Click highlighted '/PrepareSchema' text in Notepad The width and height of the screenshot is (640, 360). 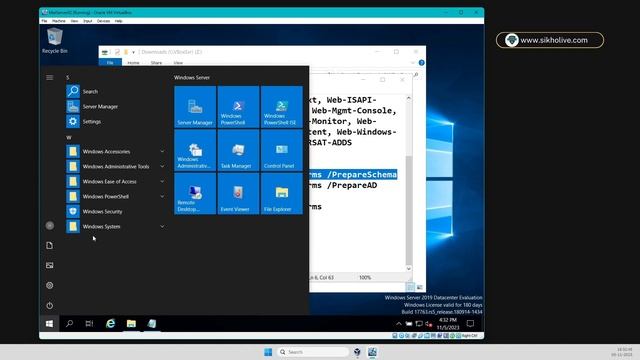click(362, 175)
